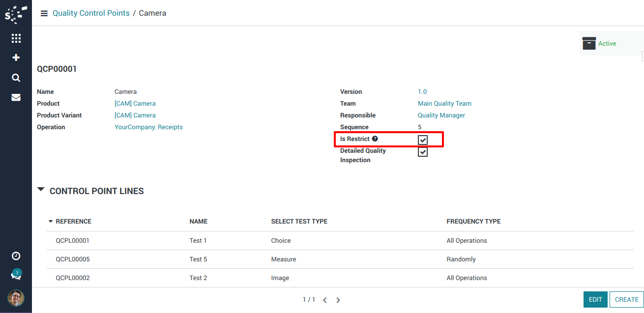The image size is (644, 313).
Task: Sort by the Reference column arrow
Action: point(50,222)
